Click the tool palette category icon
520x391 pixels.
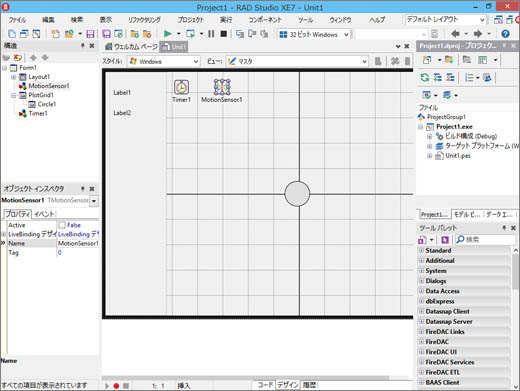coord(422,239)
